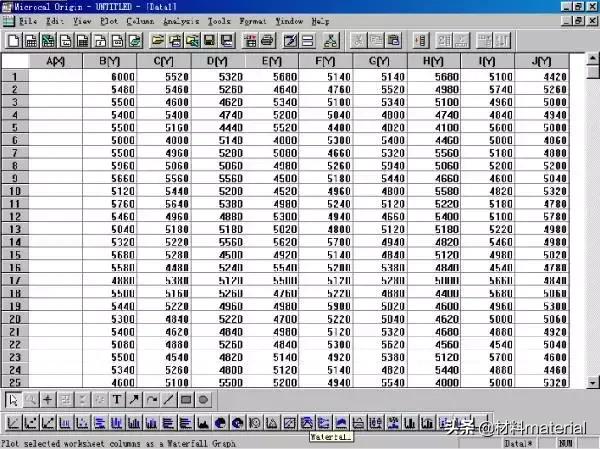The height and width of the screenshot is (449, 600).
Task: Select row 13 by its row header
Action: pyautogui.click(x=15, y=229)
